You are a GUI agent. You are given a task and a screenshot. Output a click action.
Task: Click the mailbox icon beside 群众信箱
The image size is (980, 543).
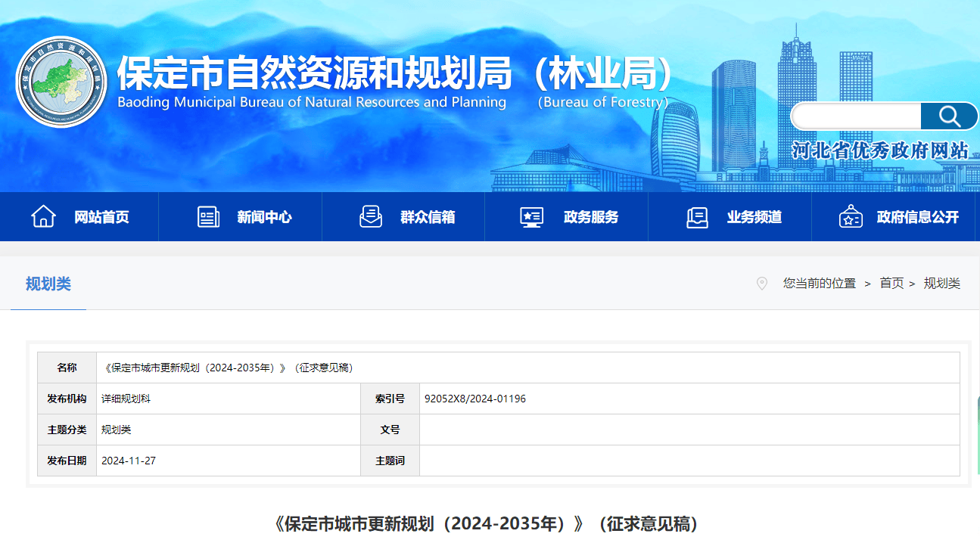(x=371, y=216)
